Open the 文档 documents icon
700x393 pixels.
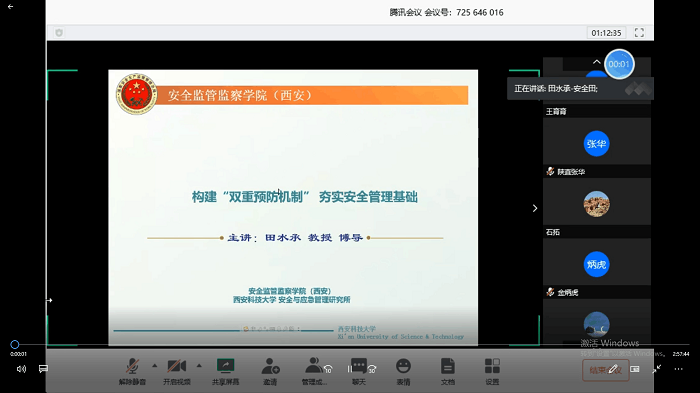pyautogui.click(x=448, y=366)
